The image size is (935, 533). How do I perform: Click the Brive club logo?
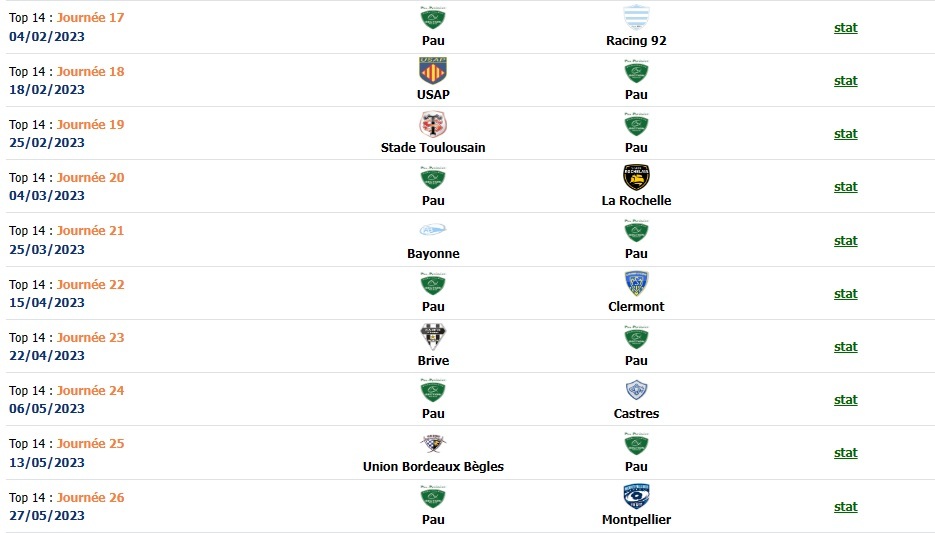coord(433,337)
